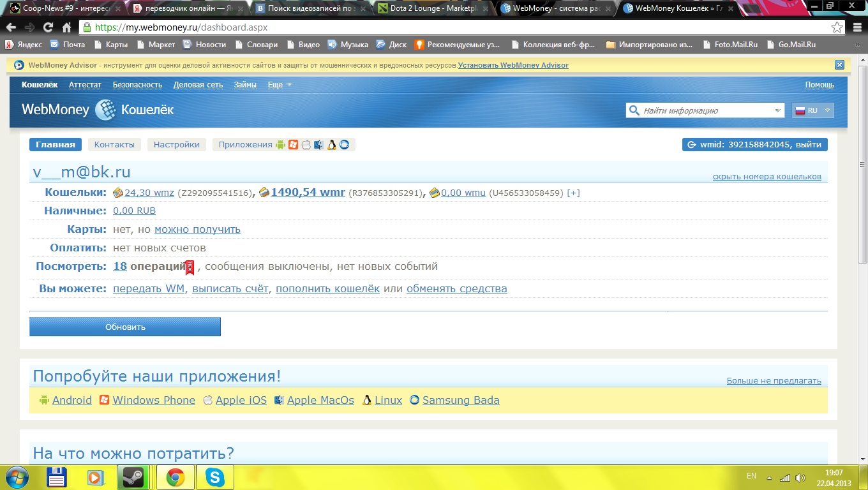Image resolution: width=868 pixels, height=490 pixels.
Task: Click the Обновить button
Action: [125, 327]
